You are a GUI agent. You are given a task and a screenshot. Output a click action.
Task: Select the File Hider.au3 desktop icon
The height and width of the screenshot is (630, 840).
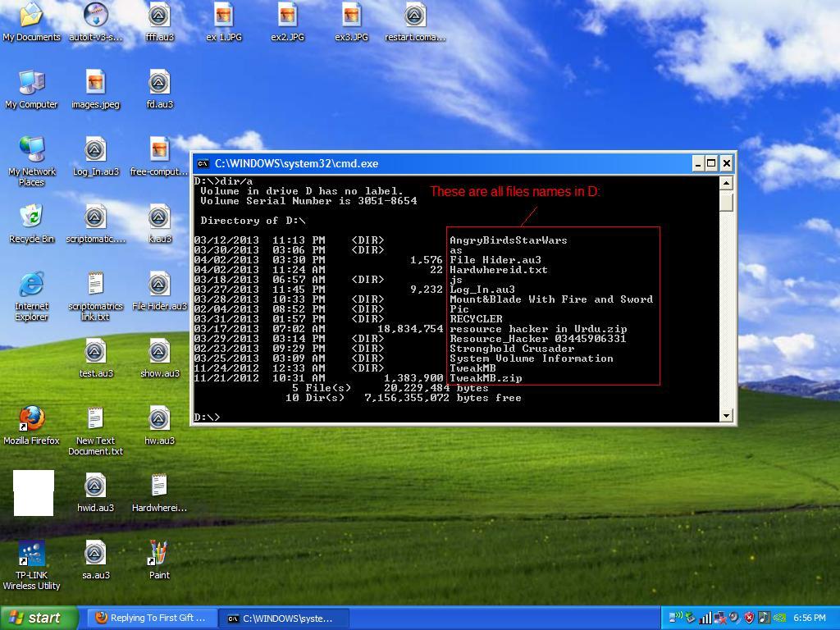pos(160,291)
